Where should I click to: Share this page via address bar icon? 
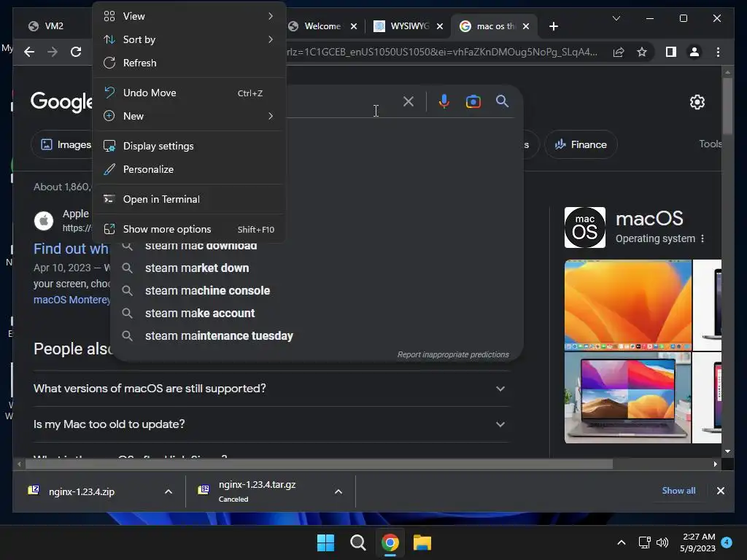click(x=619, y=52)
